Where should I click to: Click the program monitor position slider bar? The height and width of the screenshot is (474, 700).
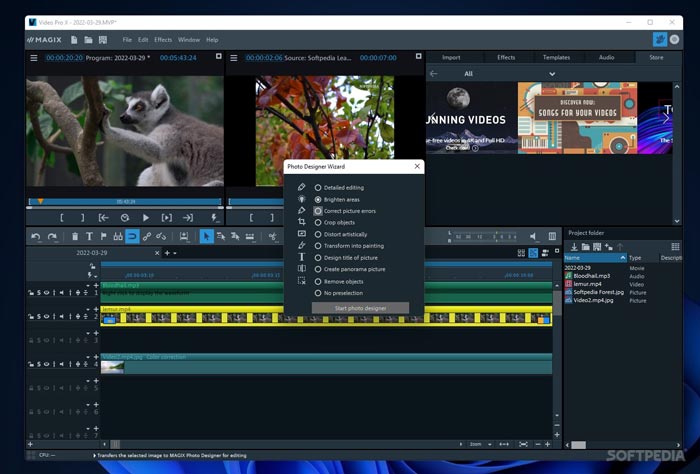tap(125, 202)
